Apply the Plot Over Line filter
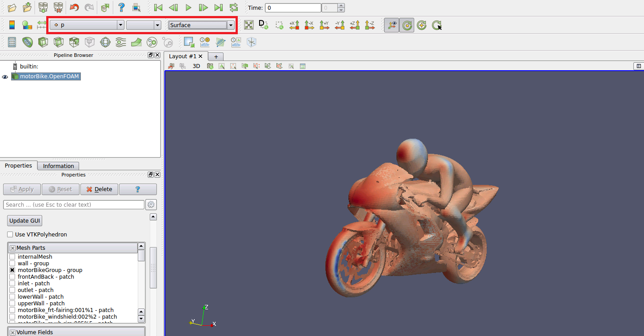Image resolution: width=644 pixels, height=336 pixels. point(221,42)
